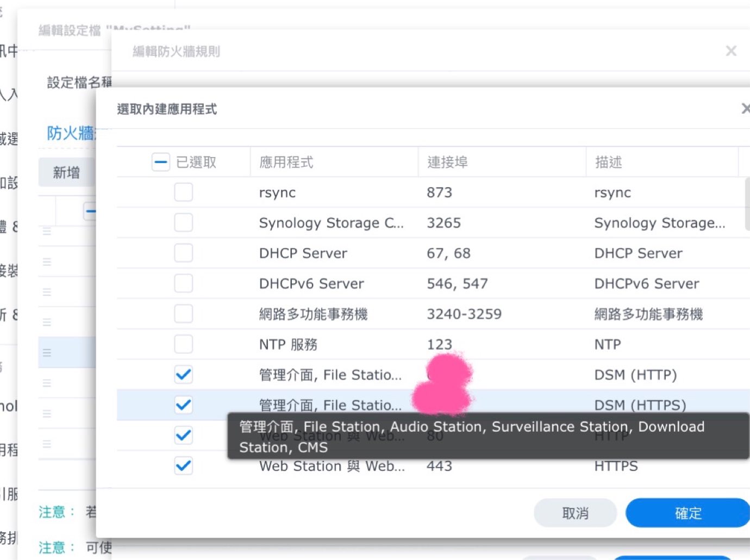Toggle the select-all checkbox beside 已選取

(161, 162)
